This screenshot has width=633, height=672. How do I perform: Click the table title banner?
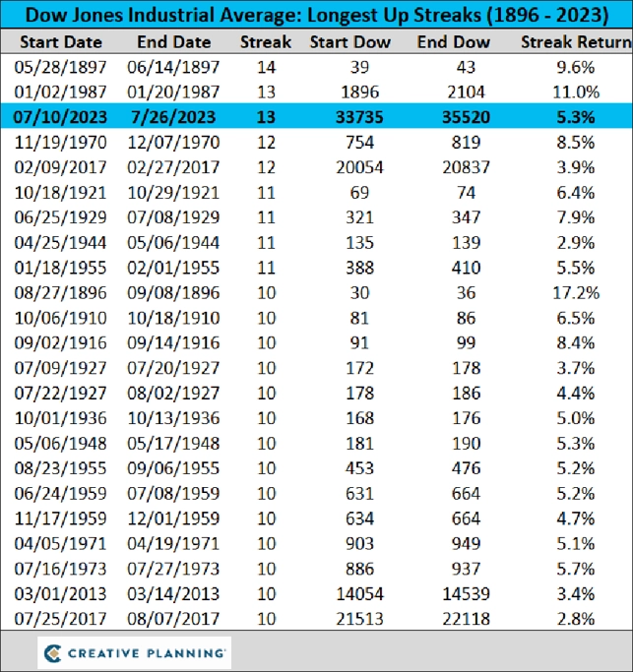[317, 15]
